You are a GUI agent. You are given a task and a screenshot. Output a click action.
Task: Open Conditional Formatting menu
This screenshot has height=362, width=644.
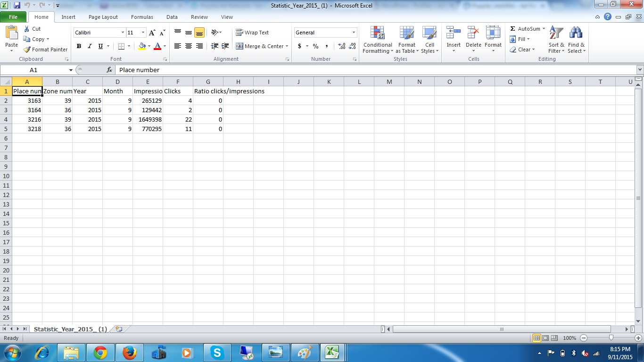[378, 40]
